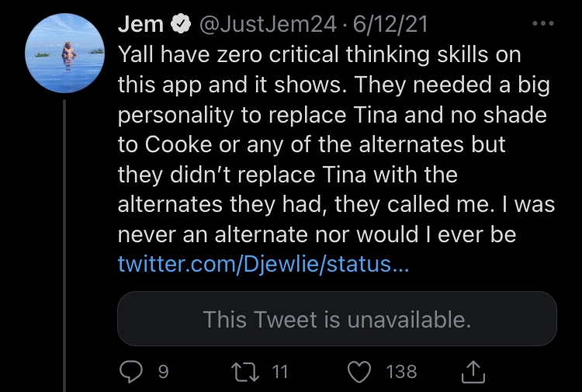Click the reply count 9

click(x=163, y=372)
